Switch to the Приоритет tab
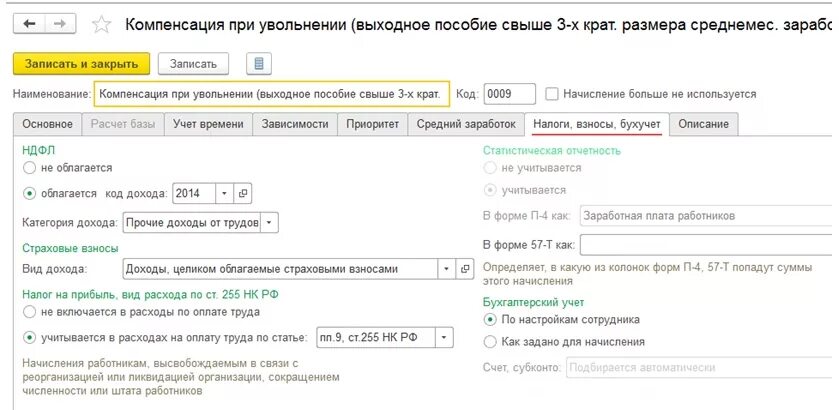This screenshot has height=410, width=839. pos(372,124)
